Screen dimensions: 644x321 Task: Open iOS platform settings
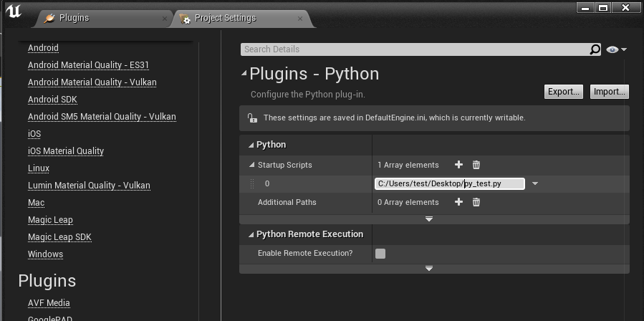pos(34,134)
